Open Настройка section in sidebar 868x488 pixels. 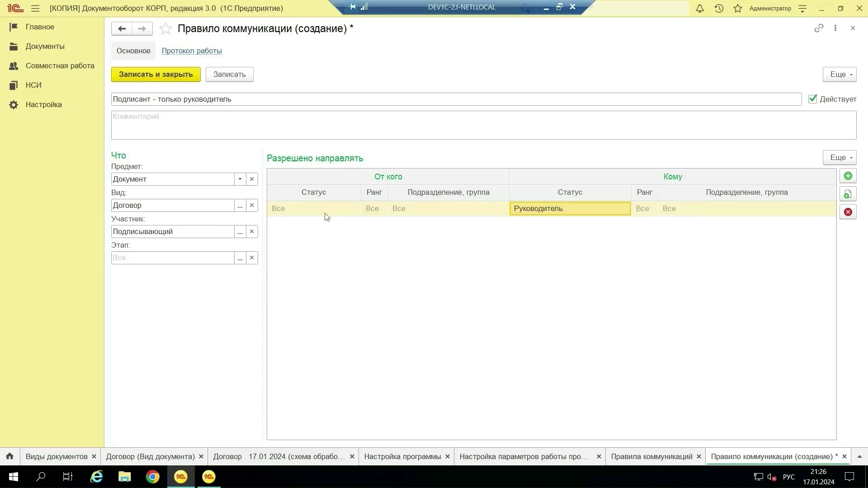[x=43, y=105]
